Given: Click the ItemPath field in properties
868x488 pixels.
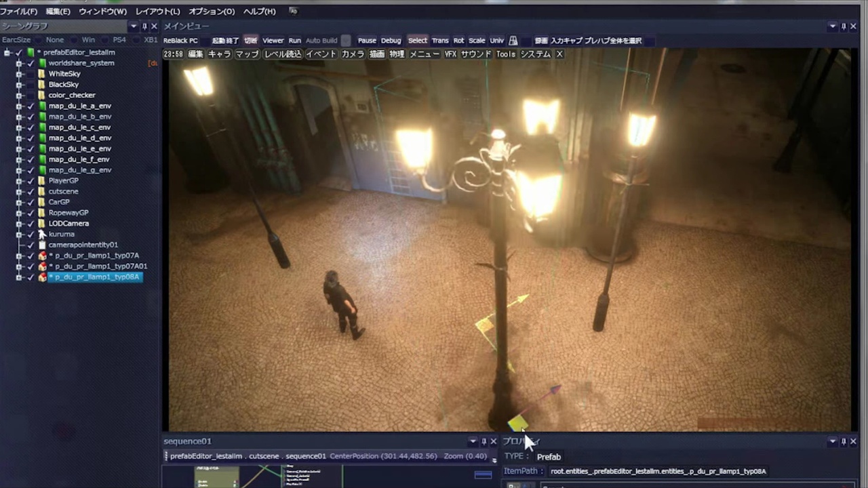Looking at the screenshot, I should (658, 471).
